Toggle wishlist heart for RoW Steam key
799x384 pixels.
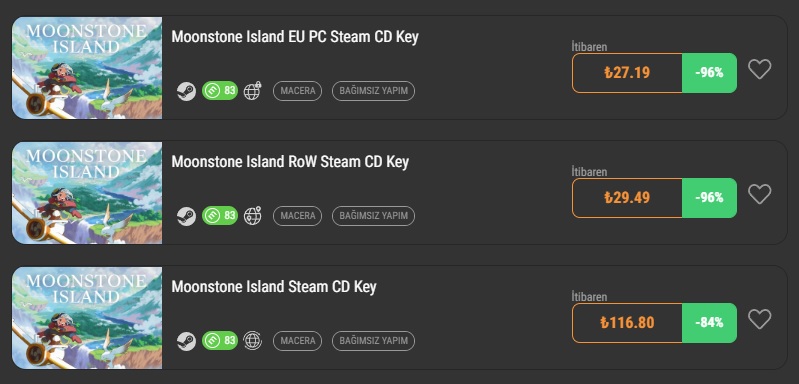pos(759,194)
